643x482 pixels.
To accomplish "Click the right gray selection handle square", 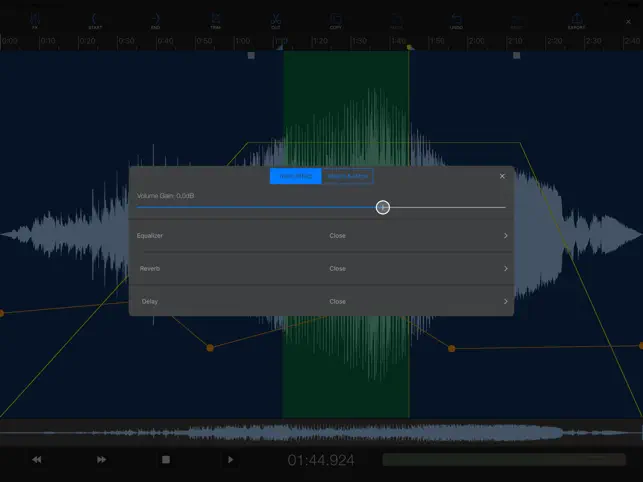I will (517, 55).
